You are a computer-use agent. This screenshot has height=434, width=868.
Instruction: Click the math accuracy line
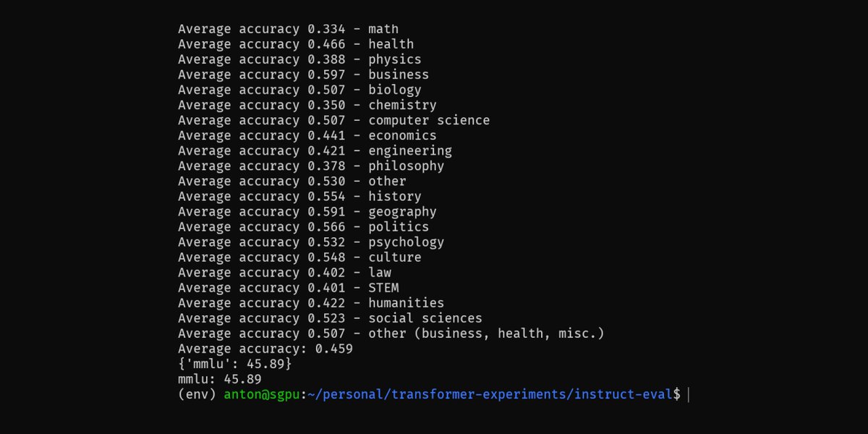[x=288, y=29]
